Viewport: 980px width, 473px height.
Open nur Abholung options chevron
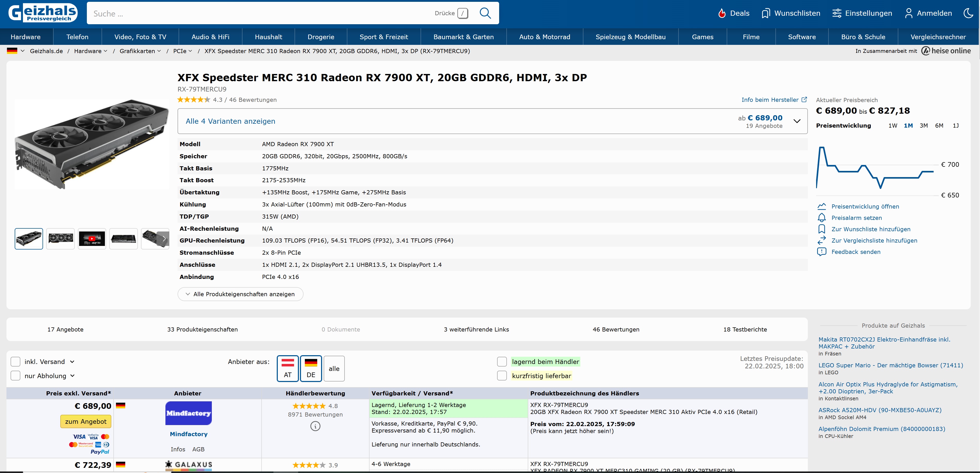pos(72,376)
